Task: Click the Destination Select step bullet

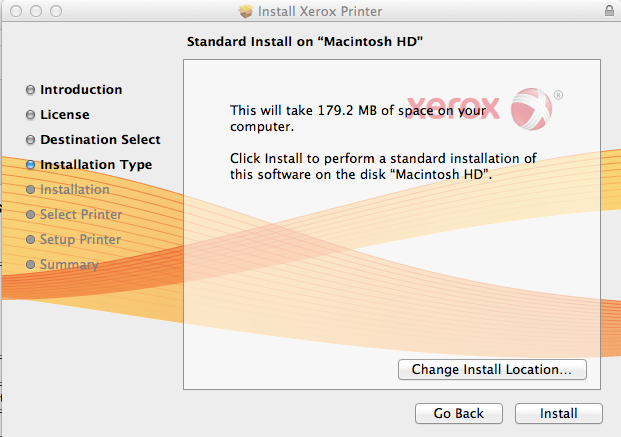Action: click(x=31, y=140)
